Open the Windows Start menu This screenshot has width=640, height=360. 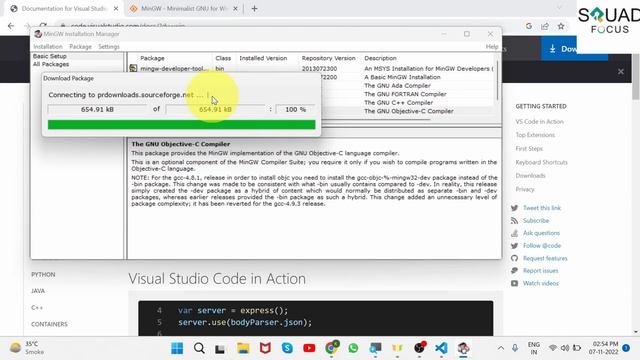click(177, 348)
